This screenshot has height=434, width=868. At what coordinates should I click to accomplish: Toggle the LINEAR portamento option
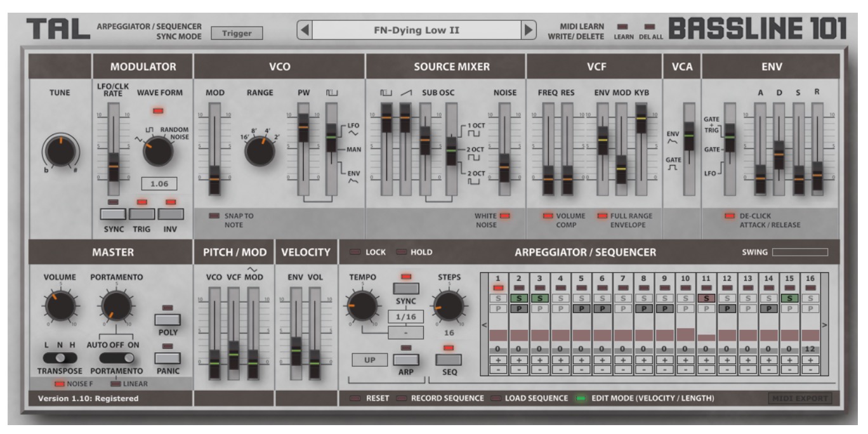pyautogui.click(x=115, y=383)
